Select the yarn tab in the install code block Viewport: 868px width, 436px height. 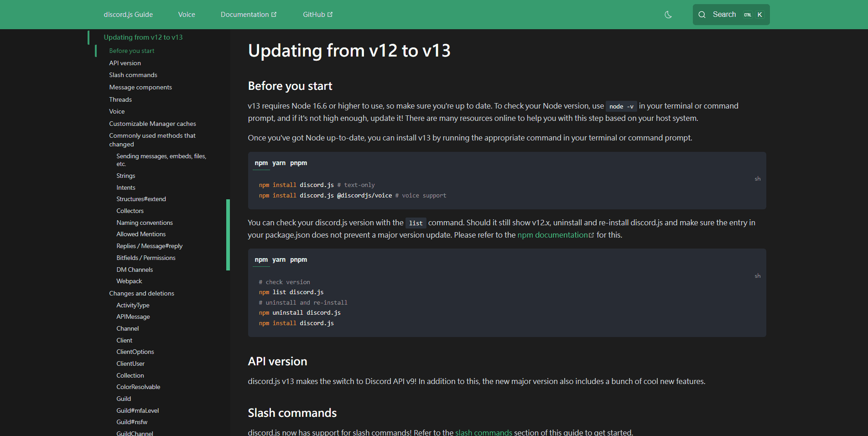point(279,163)
